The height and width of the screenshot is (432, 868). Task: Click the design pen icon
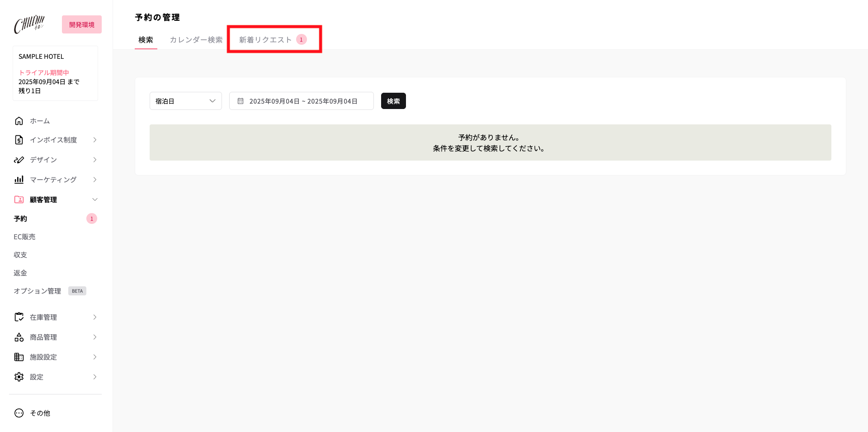click(19, 160)
